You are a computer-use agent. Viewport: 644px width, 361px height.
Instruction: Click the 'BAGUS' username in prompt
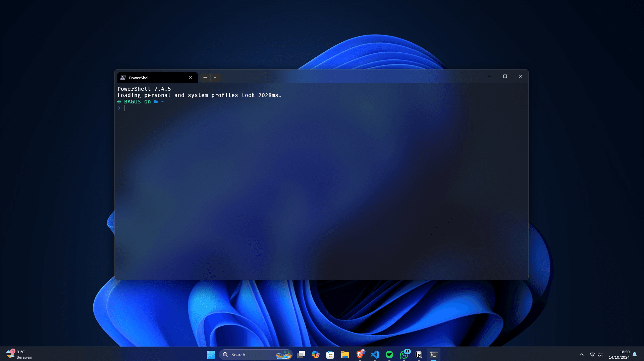click(132, 102)
